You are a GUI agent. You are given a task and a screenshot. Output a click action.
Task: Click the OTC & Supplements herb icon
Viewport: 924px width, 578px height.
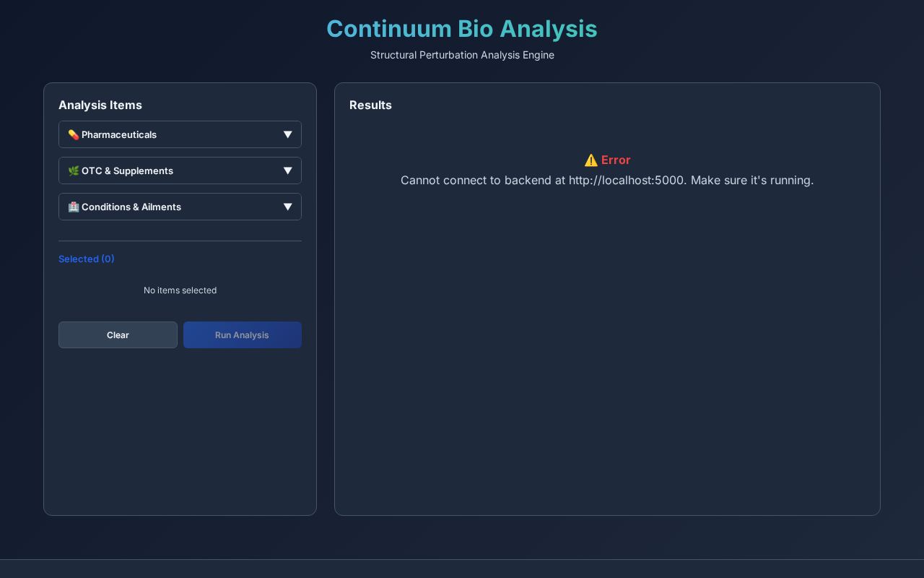[x=73, y=171]
